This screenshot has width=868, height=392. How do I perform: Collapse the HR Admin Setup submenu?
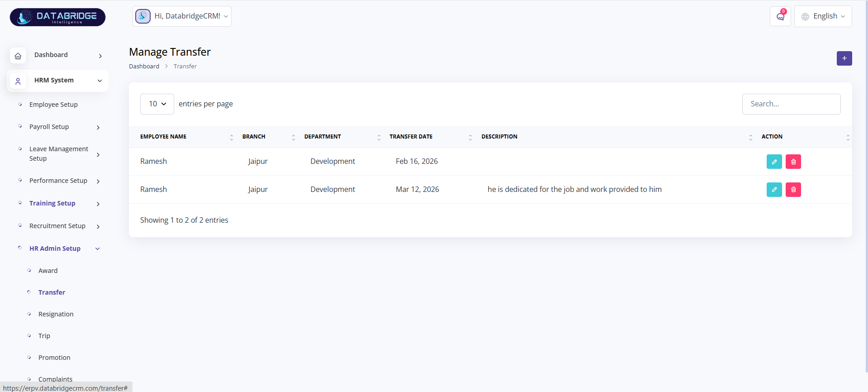tap(97, 249)
